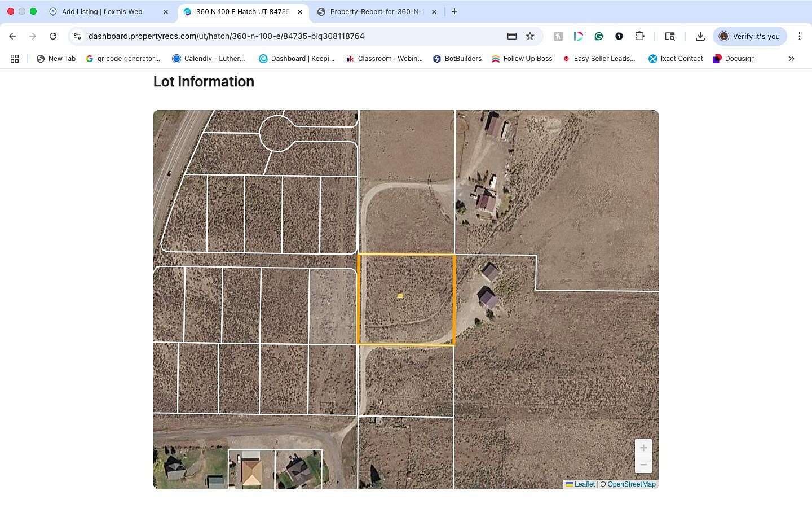Select the 1Password extension icon

tap(619, 36)
